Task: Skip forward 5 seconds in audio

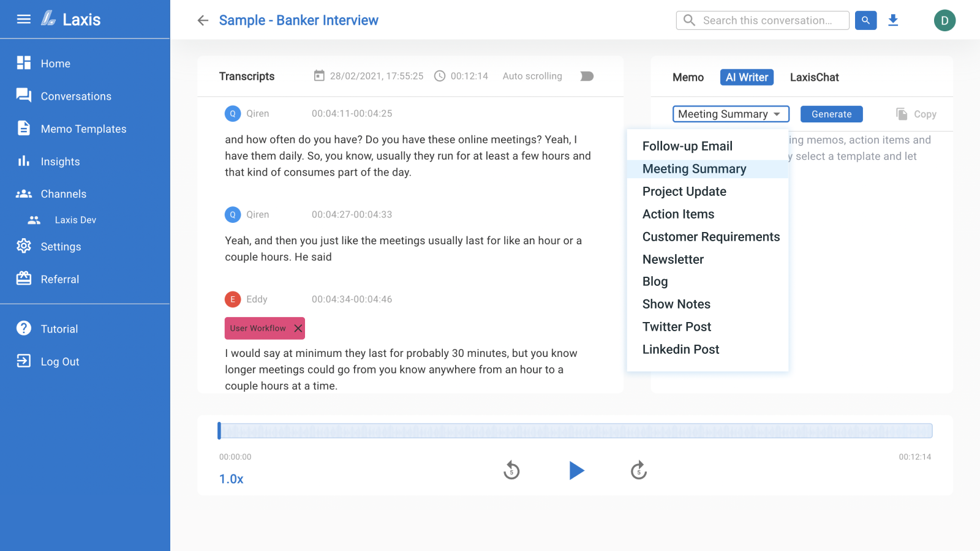Action: pos(639,470)
